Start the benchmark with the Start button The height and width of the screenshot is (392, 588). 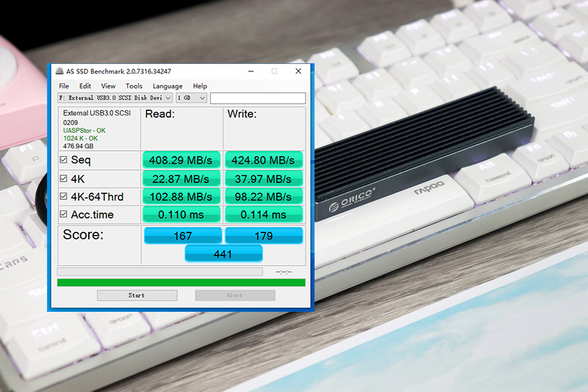137,295
